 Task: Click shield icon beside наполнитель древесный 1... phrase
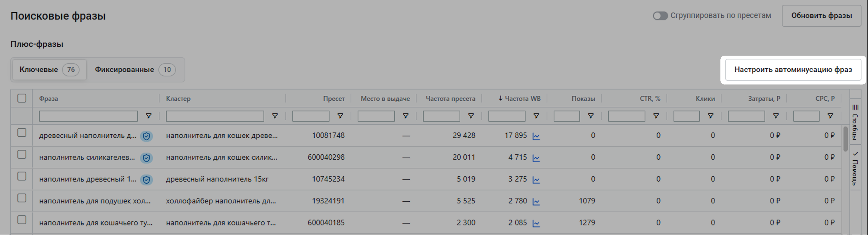(146, 180)
